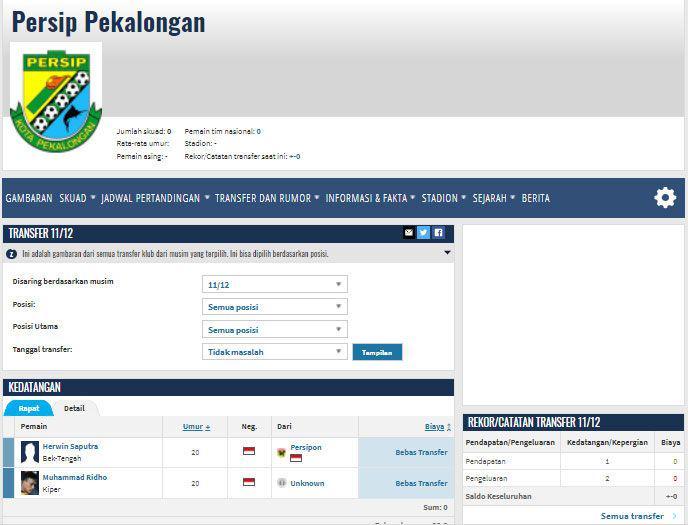
Task: Open the Persipon club link
Action: coord(306,447)
